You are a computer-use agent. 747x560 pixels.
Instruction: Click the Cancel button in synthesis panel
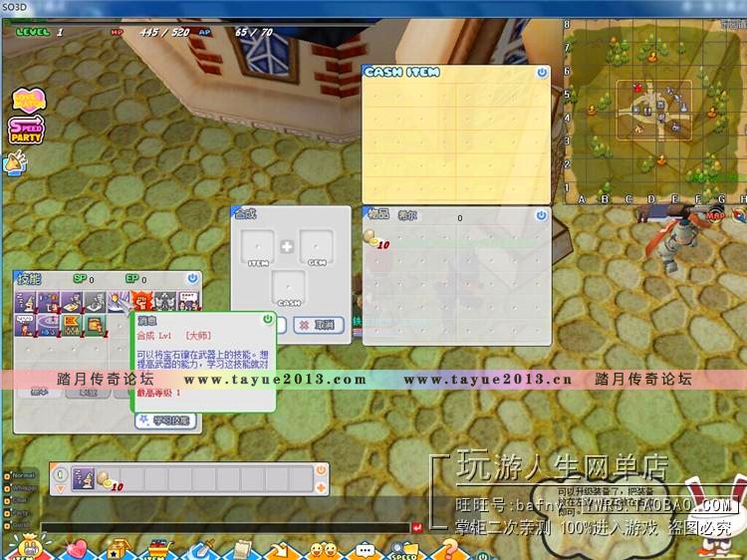pos(319,325)
